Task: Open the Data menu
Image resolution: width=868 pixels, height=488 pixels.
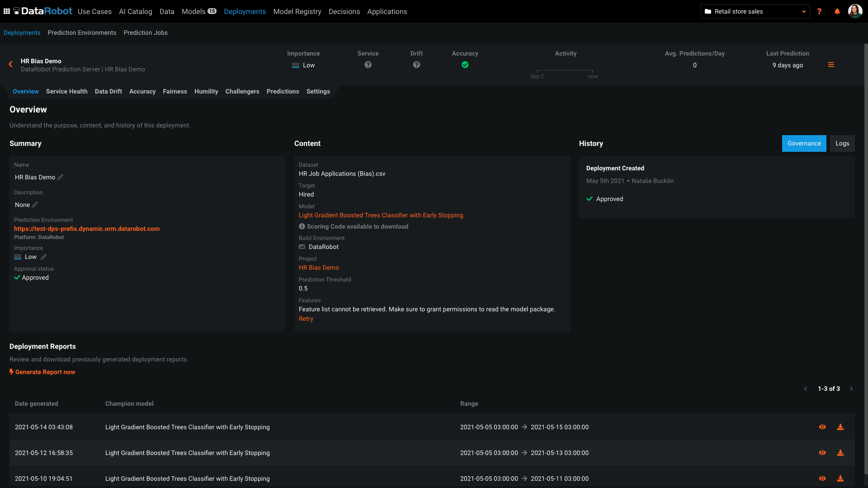Action: (x=167, y=11)
